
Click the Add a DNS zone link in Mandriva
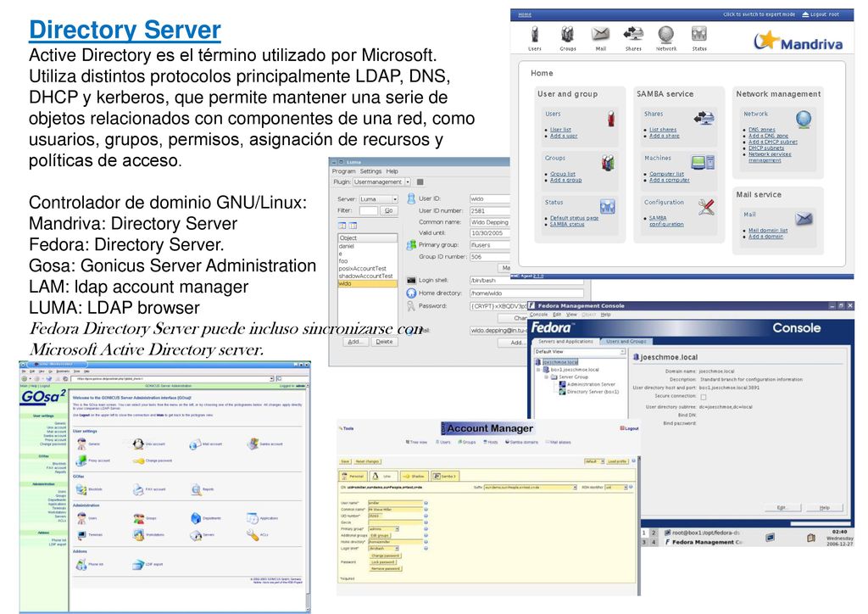[x=768, y=136]
